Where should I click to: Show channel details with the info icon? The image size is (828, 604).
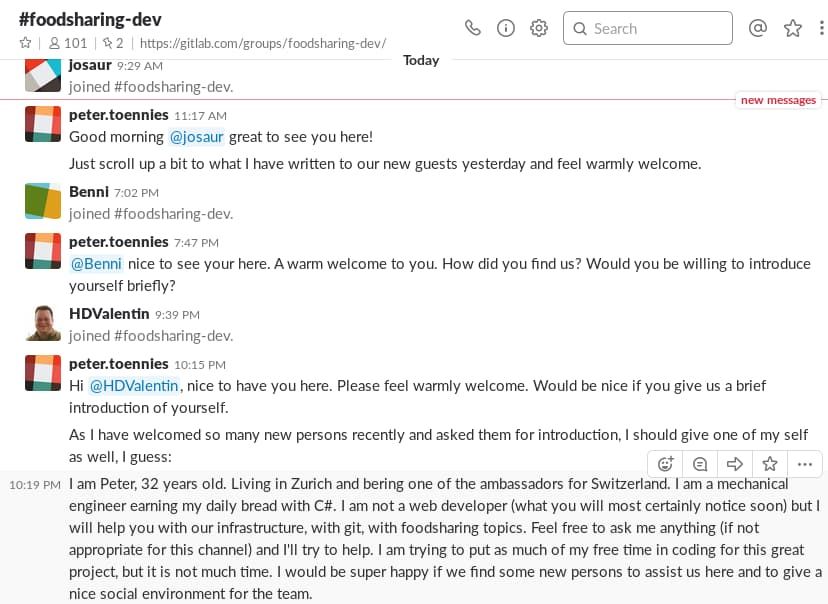pyautogui.click(x=506, y=28)
